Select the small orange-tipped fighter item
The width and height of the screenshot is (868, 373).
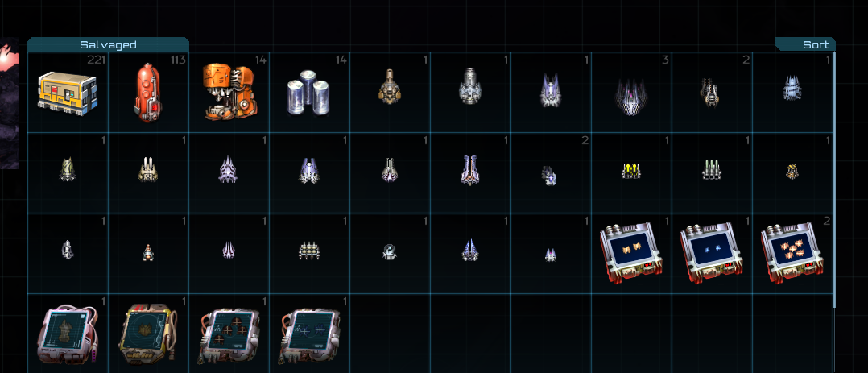pyautogui.click(x=148, y=253)
